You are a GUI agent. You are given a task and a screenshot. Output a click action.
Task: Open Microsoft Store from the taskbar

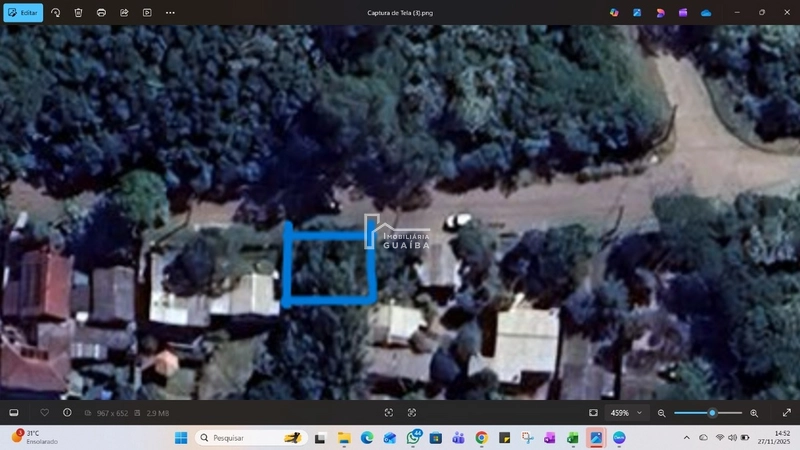pyautogui.click(x=436, y=438)
